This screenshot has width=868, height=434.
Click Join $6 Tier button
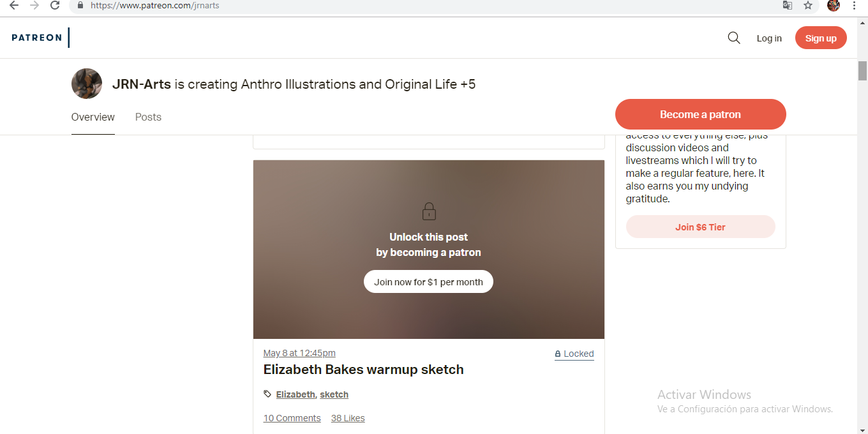click(700, 227)
